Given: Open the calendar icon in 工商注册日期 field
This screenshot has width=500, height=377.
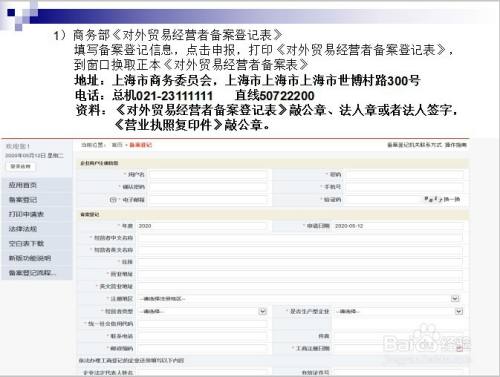Looking at the screenshot, I should point(460,349).
